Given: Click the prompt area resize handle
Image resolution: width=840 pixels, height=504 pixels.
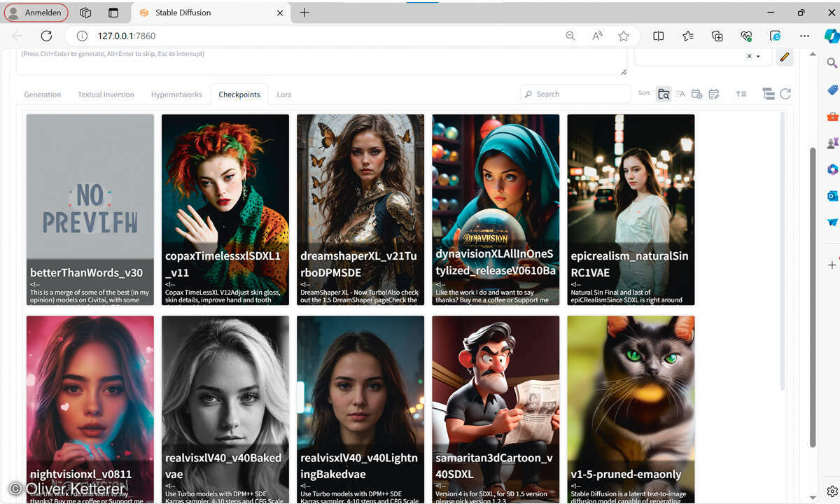Looking at the screenshot, I should click(x=623, y=71).
